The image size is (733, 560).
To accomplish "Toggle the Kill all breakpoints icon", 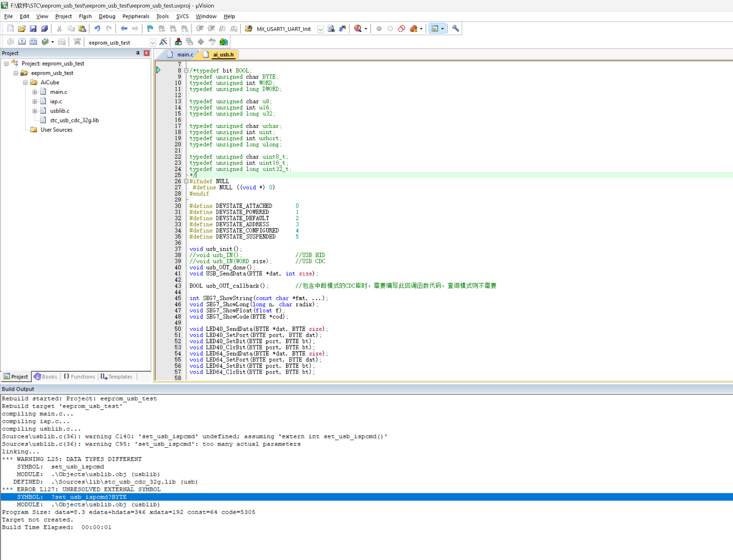I will coord(414,29).
